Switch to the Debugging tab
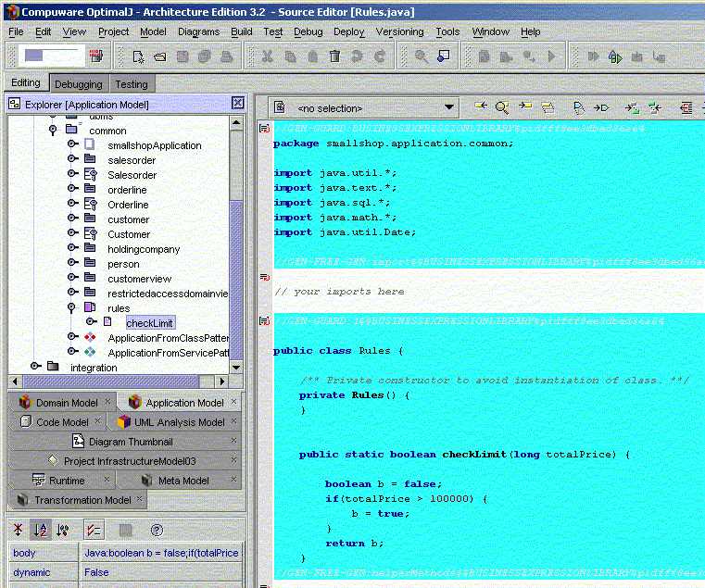 click(x=79, y=84)
